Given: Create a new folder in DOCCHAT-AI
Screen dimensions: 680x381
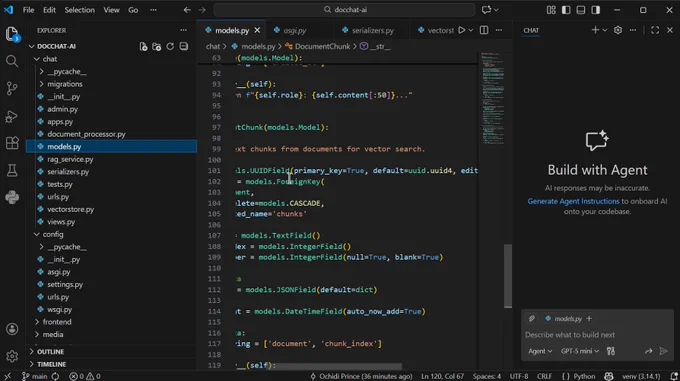Looking at the screenshot, I should (x=157, y=46).
